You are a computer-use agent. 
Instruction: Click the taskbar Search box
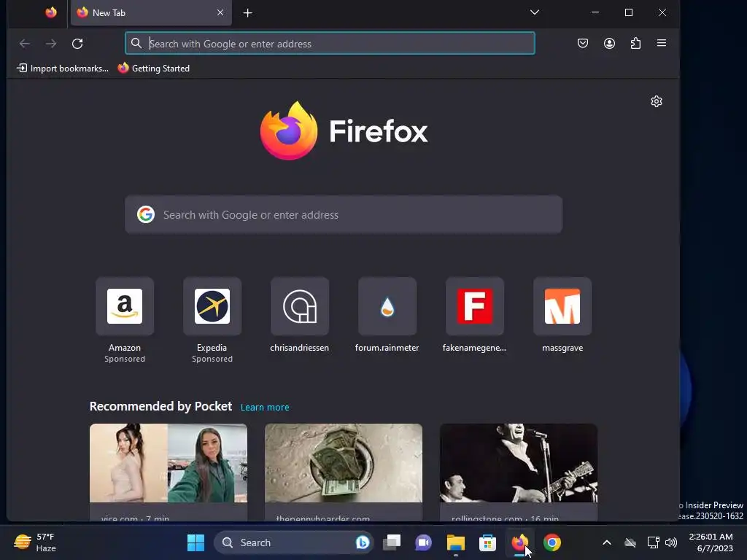(x=293, y=542)
